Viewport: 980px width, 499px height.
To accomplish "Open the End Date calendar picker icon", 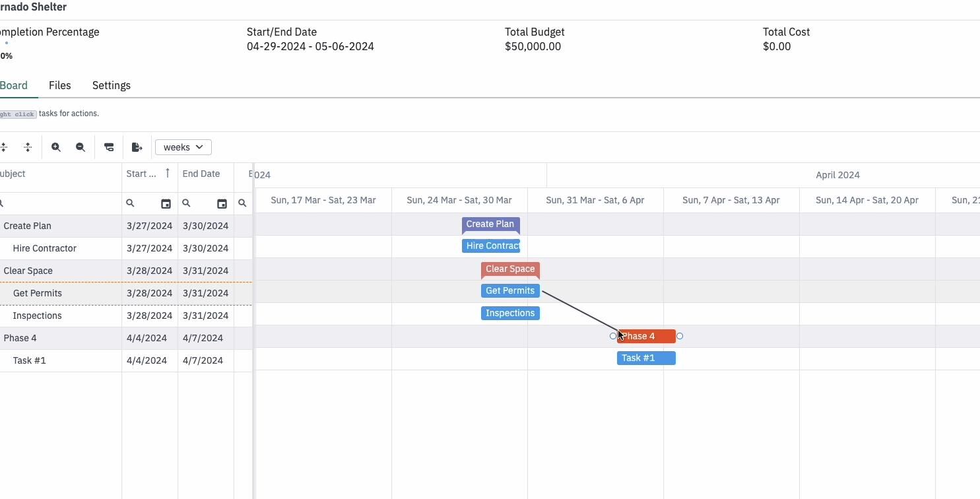I will coord(222,204).
